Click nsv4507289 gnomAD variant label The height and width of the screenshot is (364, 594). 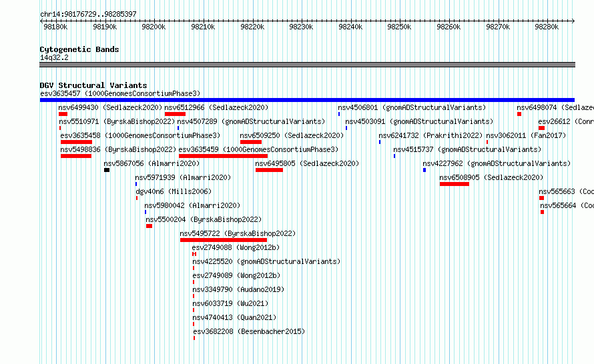pyautogui.click(x=251, y=121)
